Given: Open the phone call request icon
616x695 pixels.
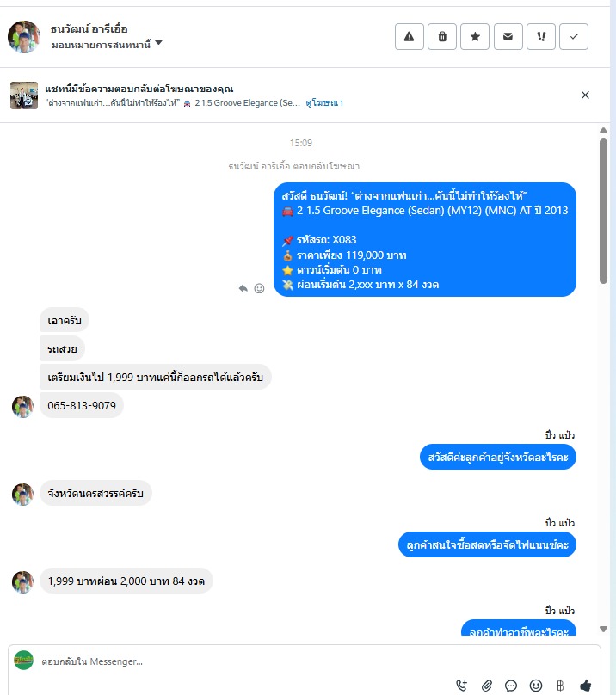Looking at the screenshot, I should coord(462,686).
